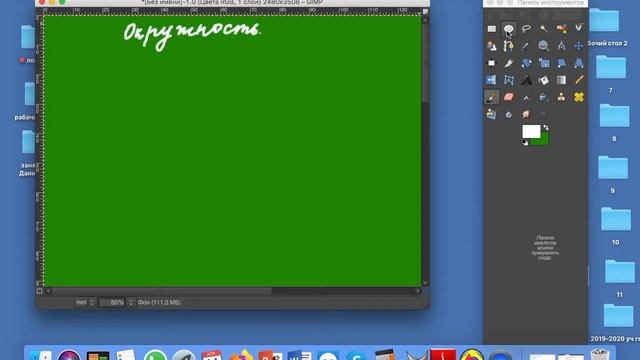Select the Dodge/Burn tool
Screen dimensions: 640x360
pos(544,114)
